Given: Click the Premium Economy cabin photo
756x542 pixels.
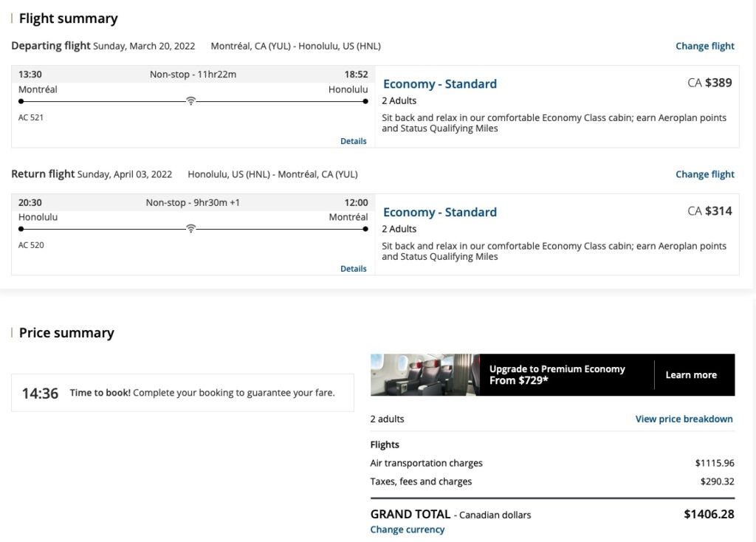Looking at the screenshot, I should 425,374.
